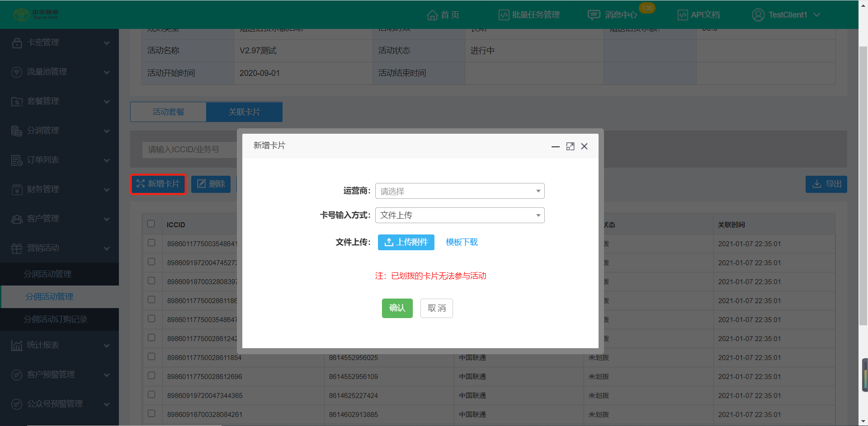Expand the 客户管理 sidebar menu chevron
868x426 pixels.
pyautogui.click(x=107, y=220)
